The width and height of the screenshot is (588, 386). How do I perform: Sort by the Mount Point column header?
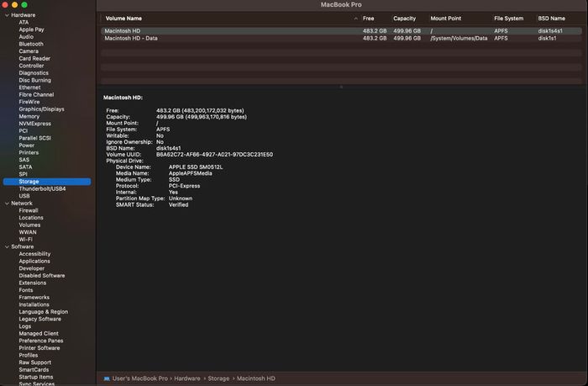pyautogui.click(x=445, y=19)
